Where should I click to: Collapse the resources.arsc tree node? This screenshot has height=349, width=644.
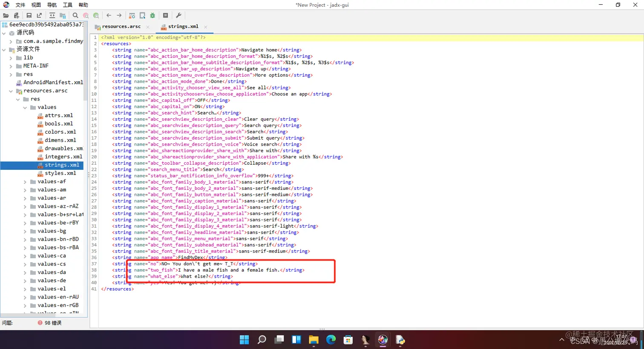(11, 91)
